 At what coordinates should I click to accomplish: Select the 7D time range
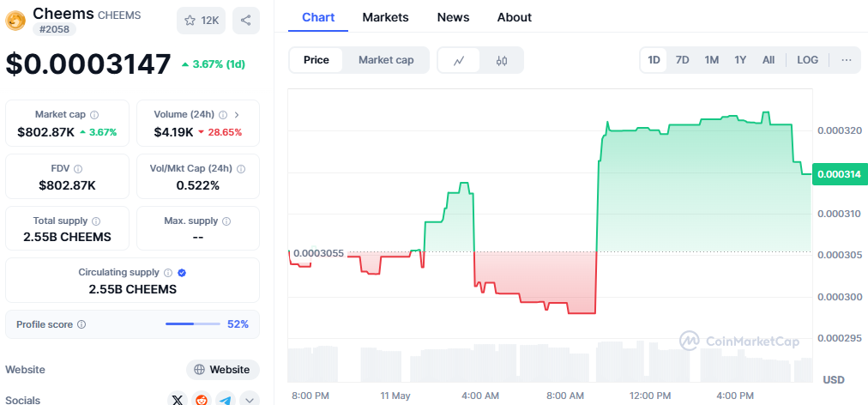coord(682,60)
